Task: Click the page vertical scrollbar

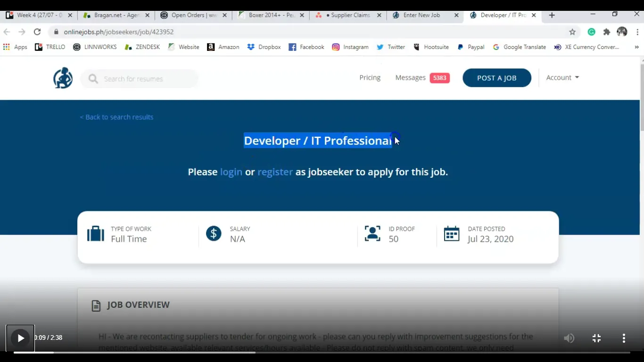Action: (642, 98)
